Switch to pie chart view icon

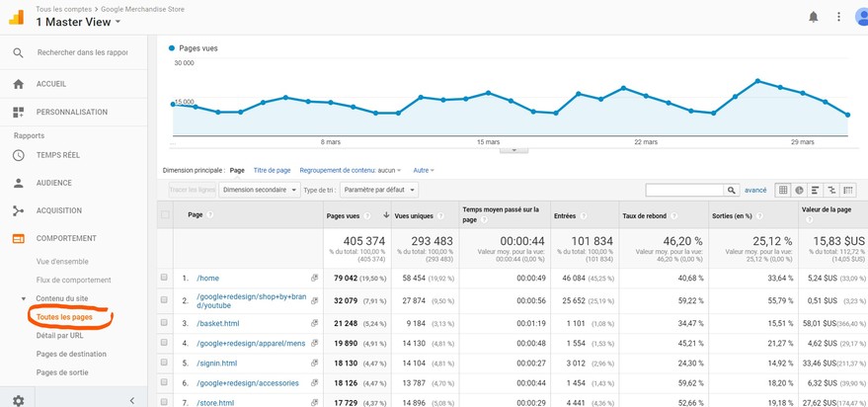click(799, 190)
